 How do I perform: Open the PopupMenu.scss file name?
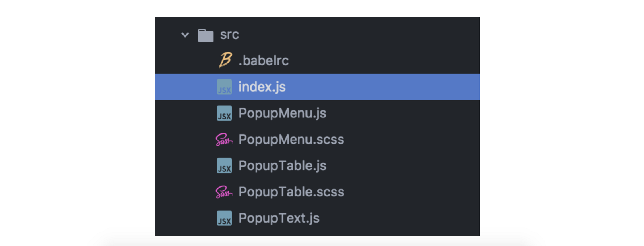pos(291,139)
